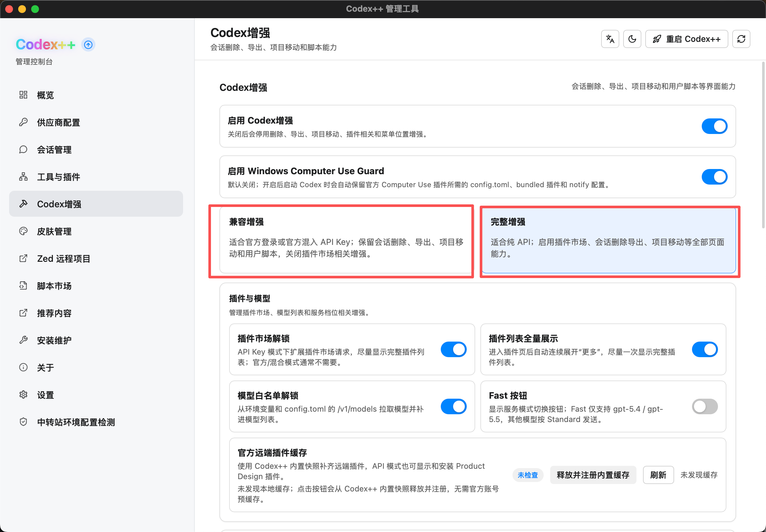Screen dimensions: 766x532
Task: Toggle Windows Computer Use Guard switch
Action: (x=714, y=177)
